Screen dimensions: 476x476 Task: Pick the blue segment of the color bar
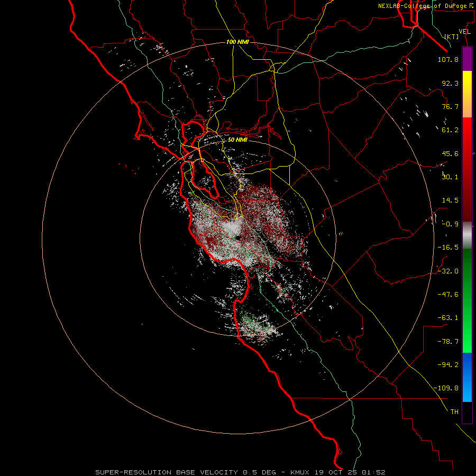click(x=467, y=377)
